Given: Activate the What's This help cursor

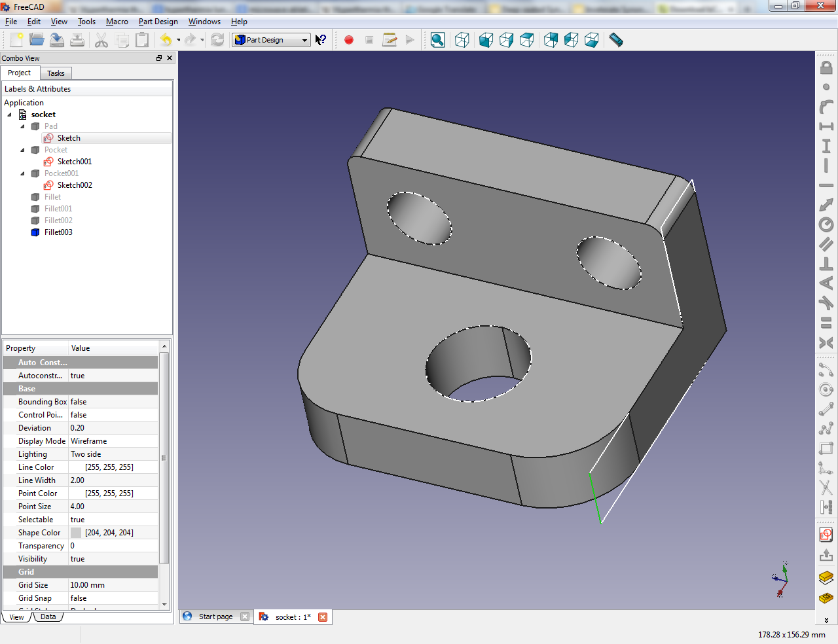Looking at the screenshot, I should pyautogui.click(x=320, y=39).
